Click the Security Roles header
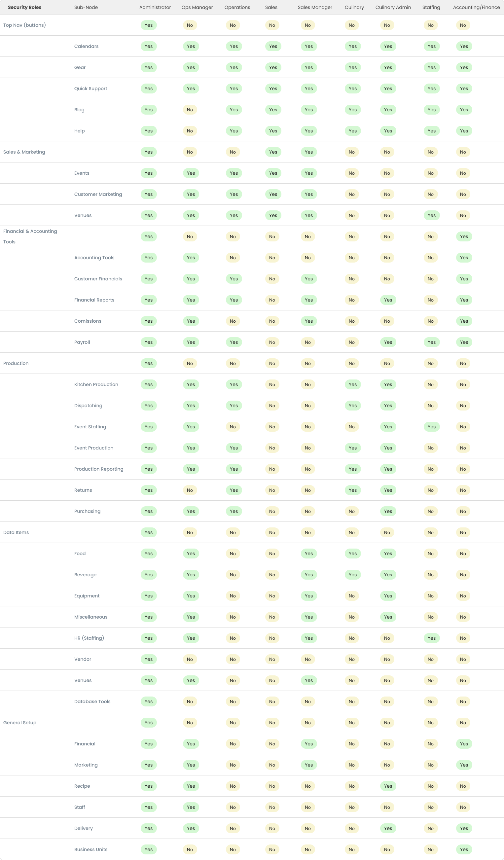This screenshot has height=860, width=504. point(24,7)
